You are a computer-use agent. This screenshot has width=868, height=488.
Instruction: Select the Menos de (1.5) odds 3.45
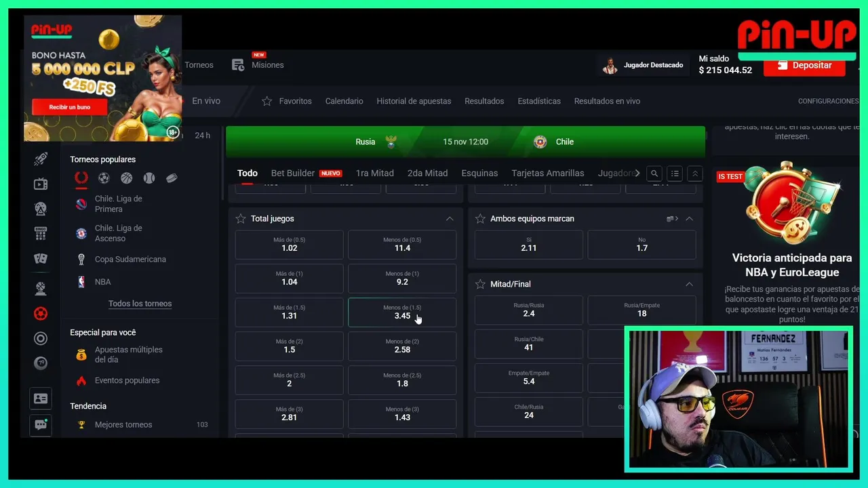402,312
